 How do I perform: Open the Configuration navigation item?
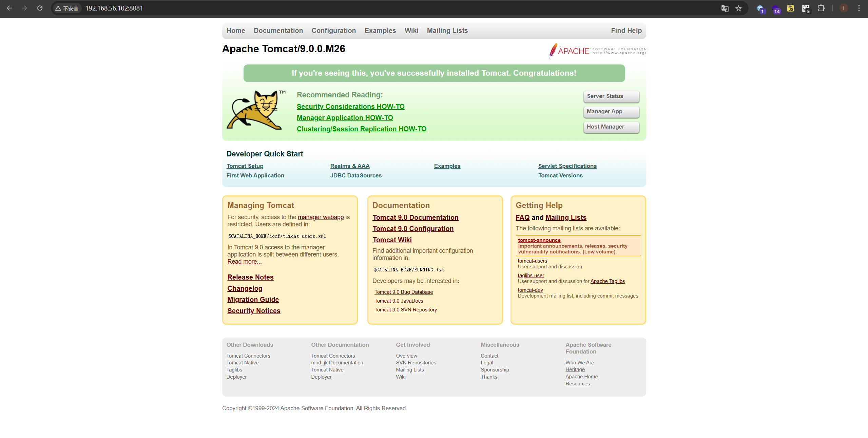(333, 31)
